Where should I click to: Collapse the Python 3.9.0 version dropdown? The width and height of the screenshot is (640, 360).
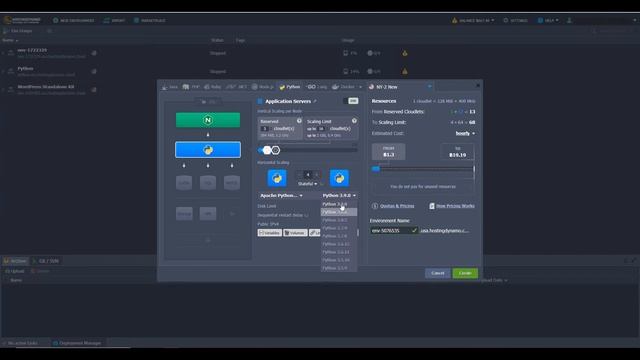[x=339, y=196]
